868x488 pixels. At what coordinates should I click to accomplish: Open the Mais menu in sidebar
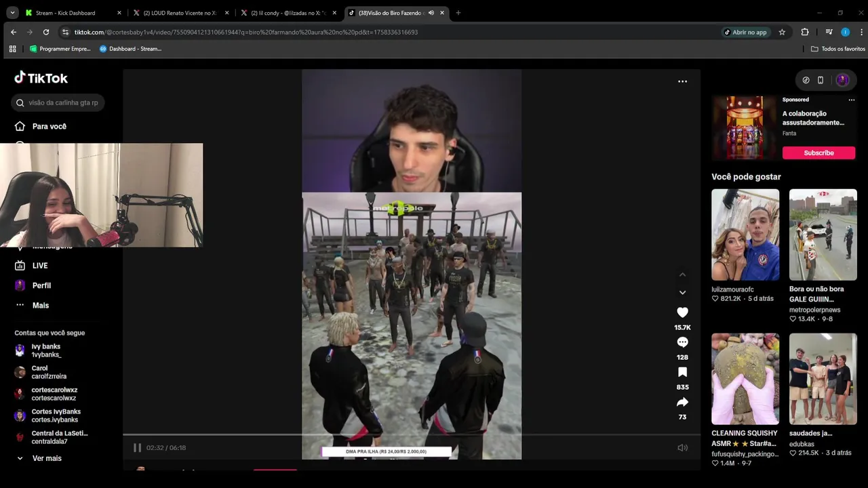(x=33, y=305)
